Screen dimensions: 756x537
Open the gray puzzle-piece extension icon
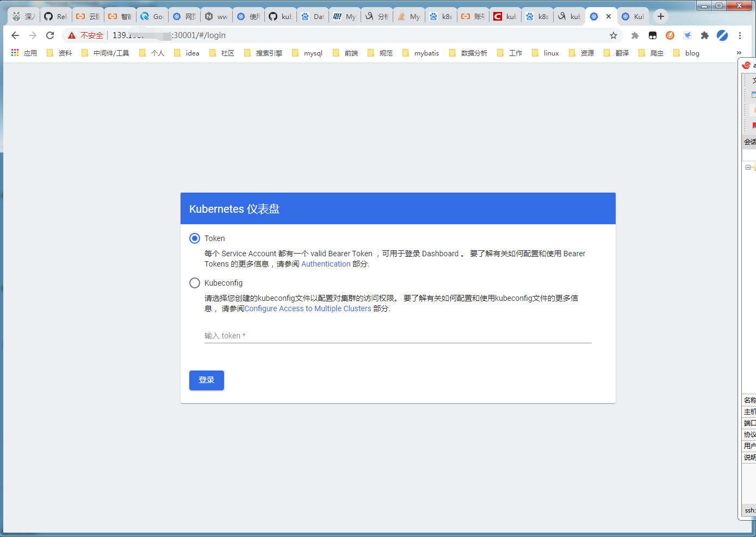635,35
